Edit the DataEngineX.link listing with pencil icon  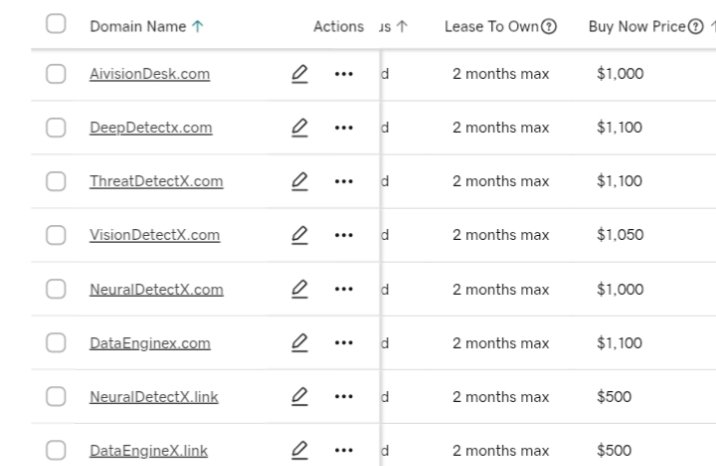coord(300,450)
